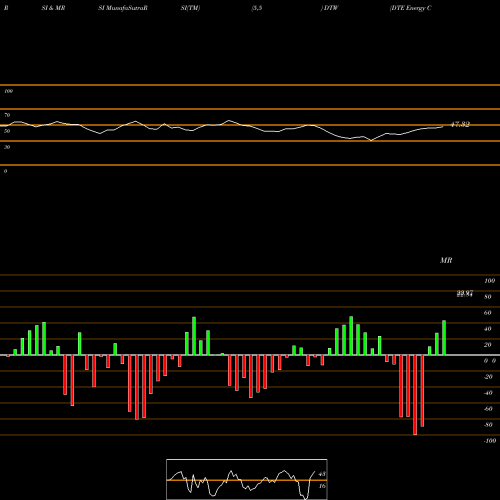The height and width of the screenshot is (500, 500).
Task: Click the 'MR' panel title
Action: pyautogui.click(x=446, y=260)
